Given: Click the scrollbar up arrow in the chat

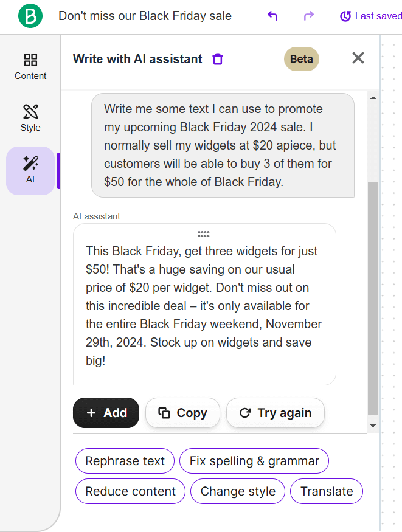Looking at the screenshot, I should click(x=373, y=98).
